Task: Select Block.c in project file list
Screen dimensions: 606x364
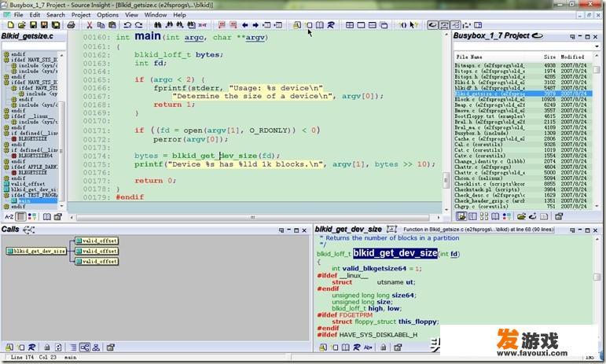Action: tap(523, 99)
